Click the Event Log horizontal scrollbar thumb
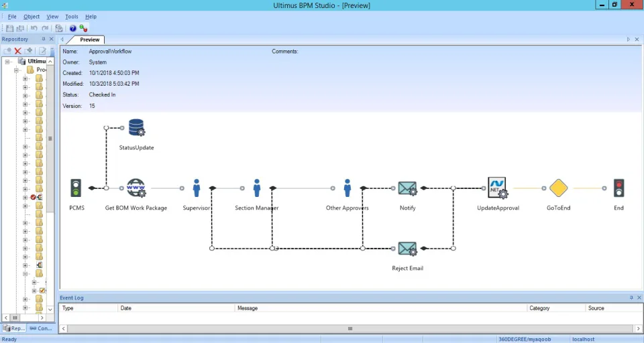 tap(350, 329)
